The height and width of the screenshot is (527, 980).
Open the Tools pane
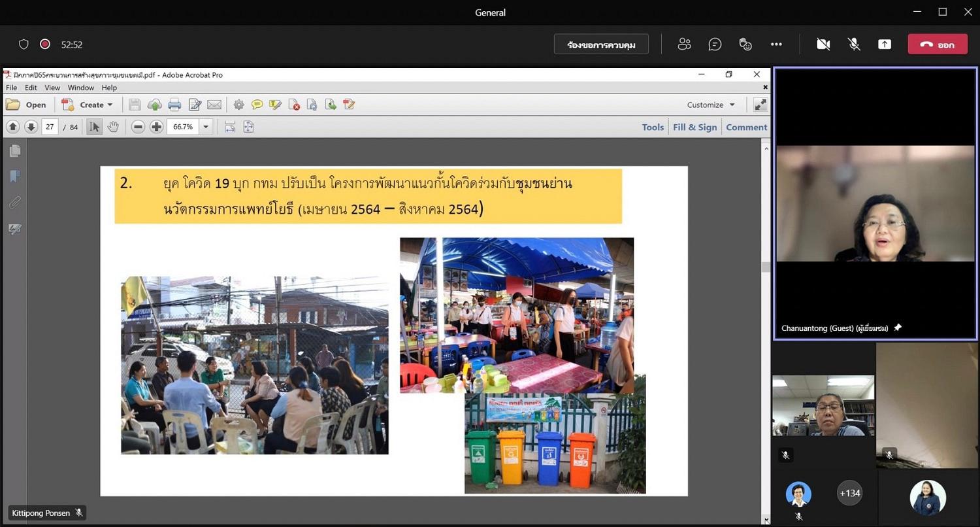coord(653,127)
